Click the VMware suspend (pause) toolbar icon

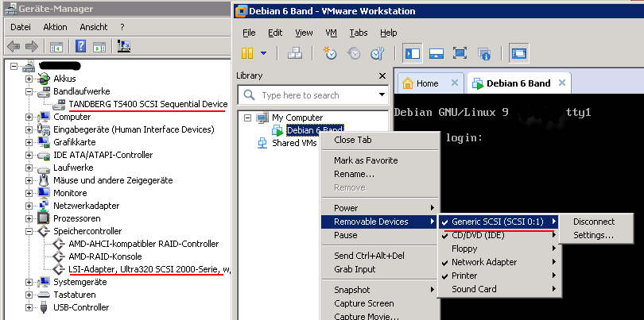(x=246, y=53)
